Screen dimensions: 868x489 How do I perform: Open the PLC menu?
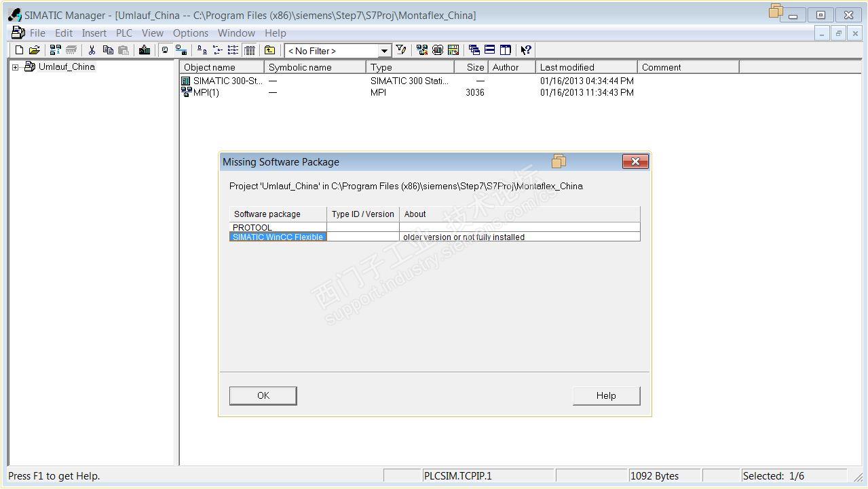click(124, 33)
